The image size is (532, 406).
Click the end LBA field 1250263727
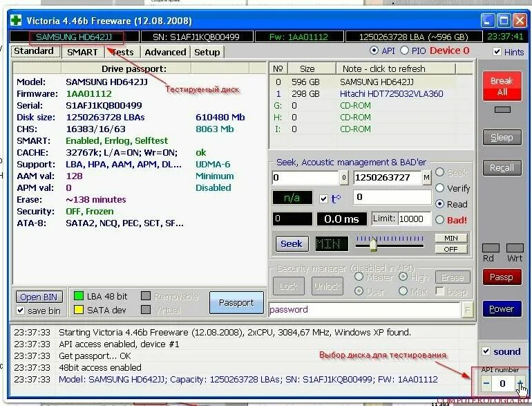click(387, 178)
